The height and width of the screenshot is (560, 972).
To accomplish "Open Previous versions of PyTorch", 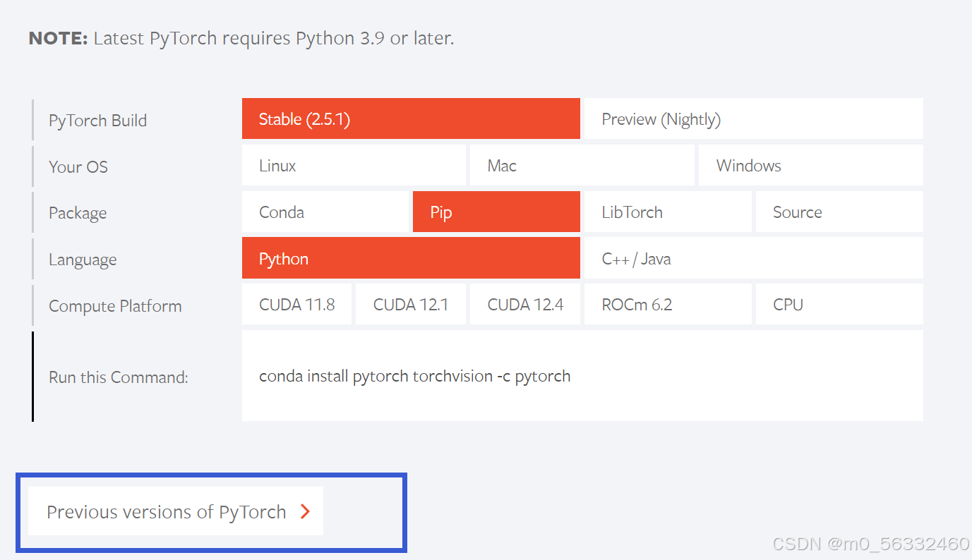I will (x=174, y=511).
